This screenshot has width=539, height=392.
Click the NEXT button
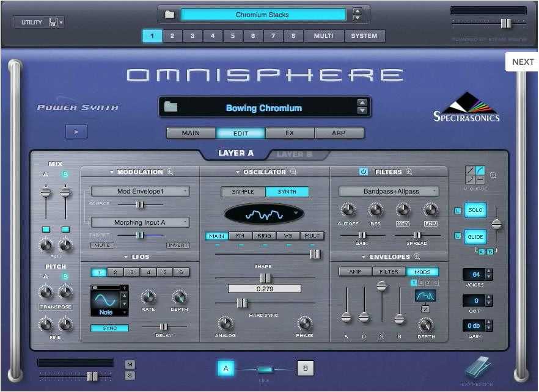coord(522,62)
